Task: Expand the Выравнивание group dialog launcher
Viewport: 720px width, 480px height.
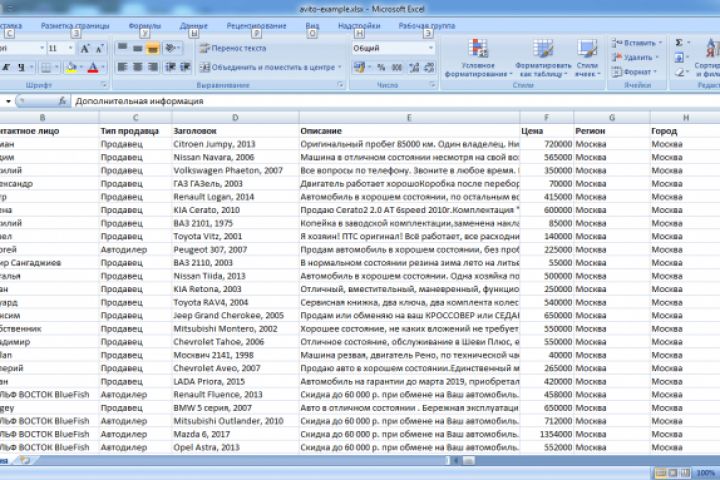Action: click(340, 85)
